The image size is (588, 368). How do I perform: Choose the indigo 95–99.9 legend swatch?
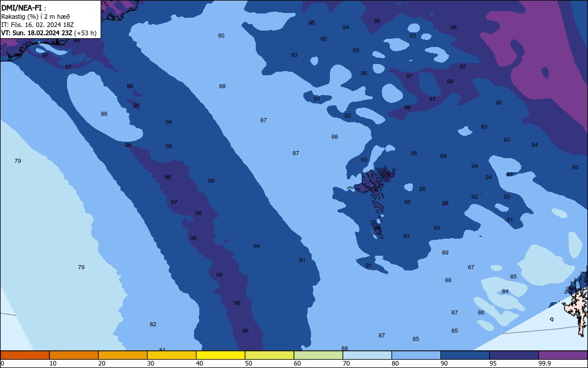514,355
